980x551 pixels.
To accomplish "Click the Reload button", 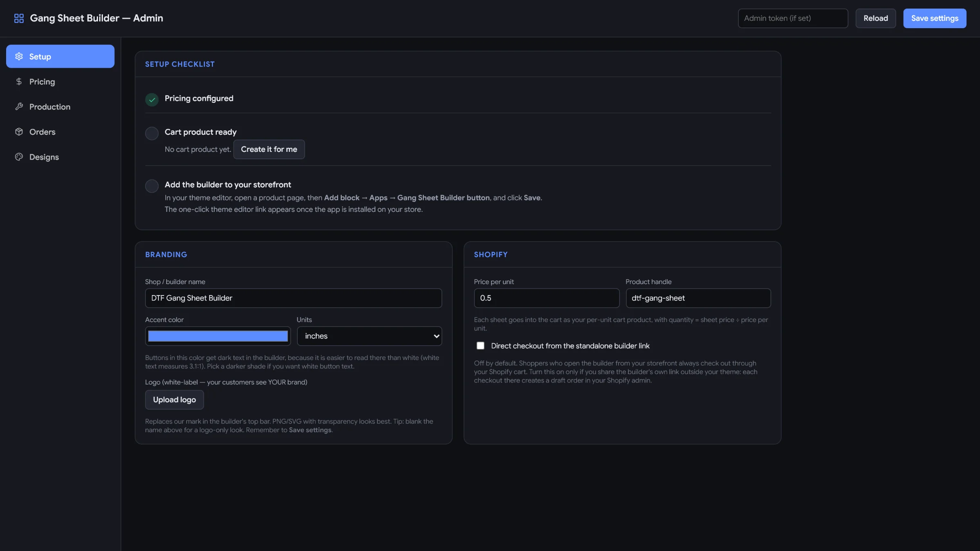I will tap(876, 18).
